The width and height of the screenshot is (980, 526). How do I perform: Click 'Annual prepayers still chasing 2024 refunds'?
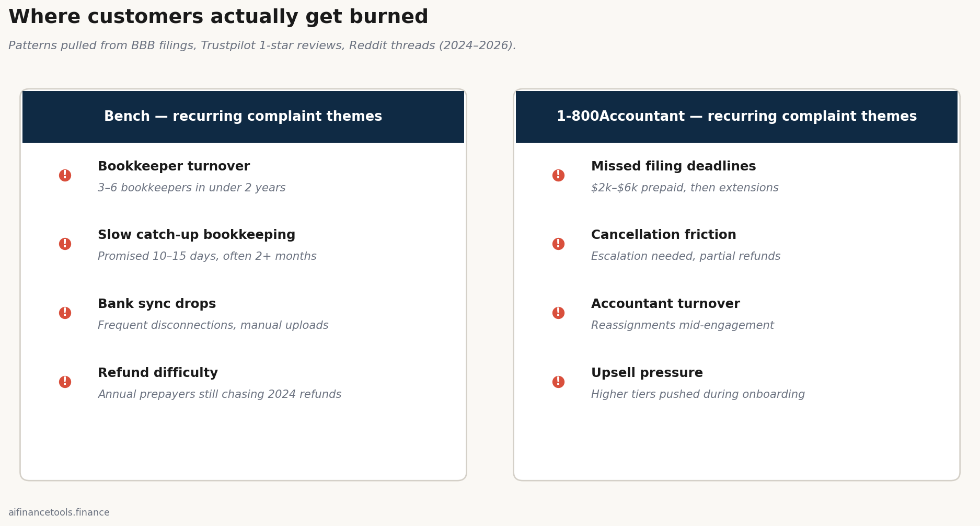pyautogui.click(x=220, y=395)
